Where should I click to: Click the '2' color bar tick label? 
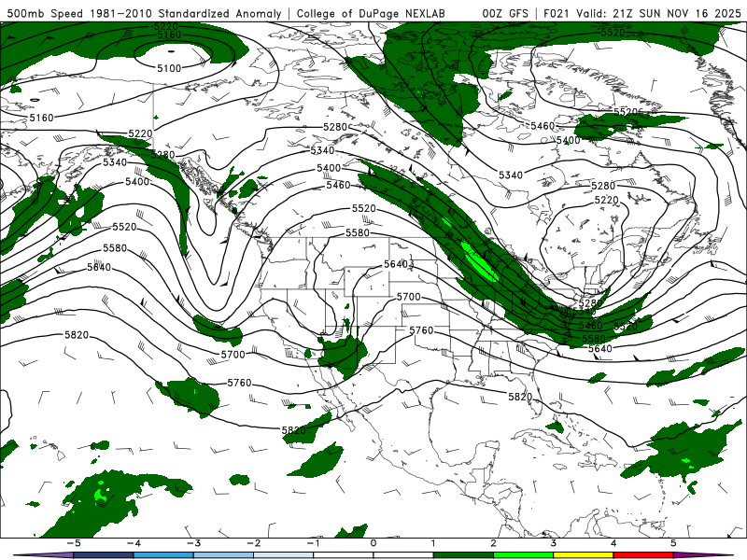(494, 543)
